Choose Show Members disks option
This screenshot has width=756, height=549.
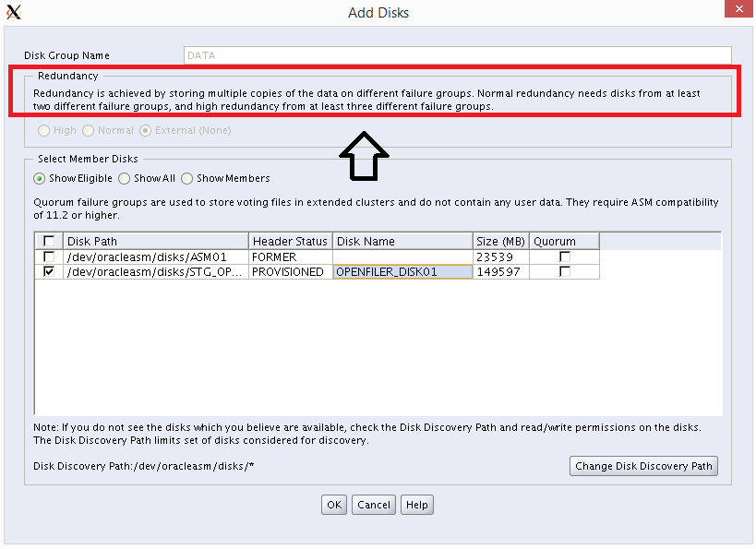pos(187,178)
